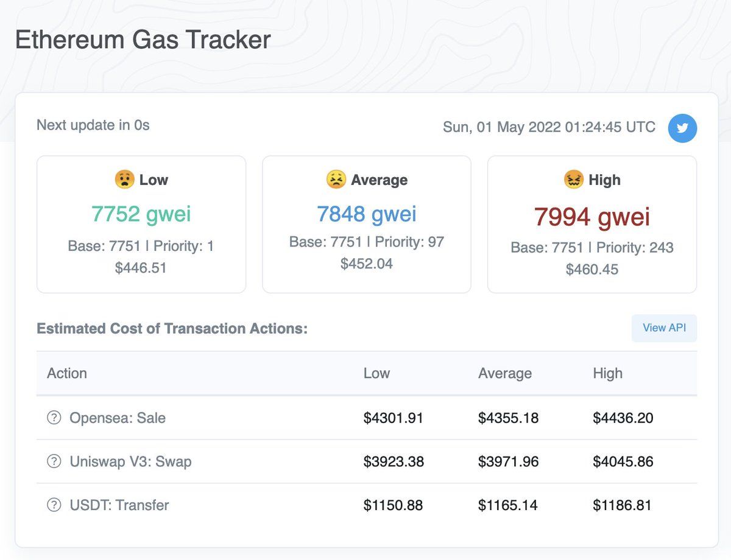Viewport: 731px width, 560px height.
Task: Click the help icon beside Opensea: Sale
Action: 54,418
